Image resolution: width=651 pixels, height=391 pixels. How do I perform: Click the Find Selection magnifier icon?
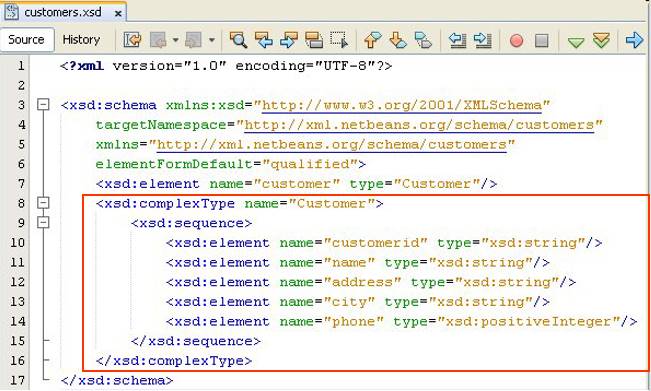(x=238, y=40)
